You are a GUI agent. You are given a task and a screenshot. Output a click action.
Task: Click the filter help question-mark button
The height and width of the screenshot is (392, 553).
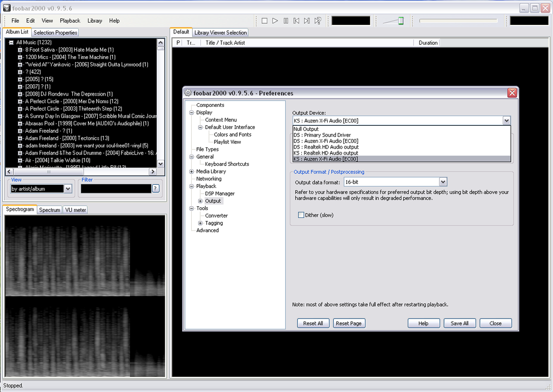pyautogui.click(x=156, y=188)
